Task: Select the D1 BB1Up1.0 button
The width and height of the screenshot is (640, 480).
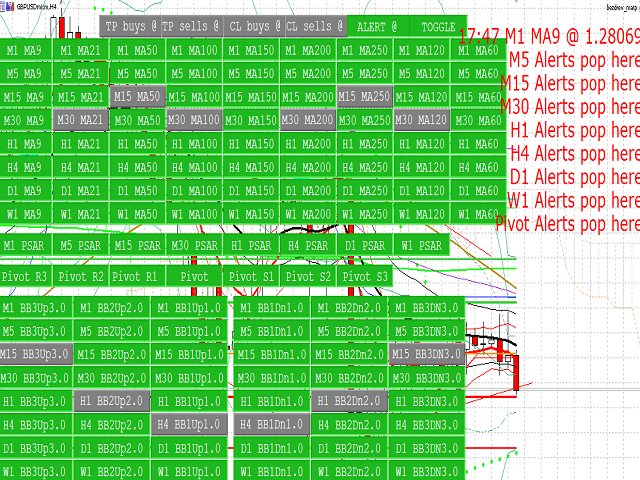Action: (x=189, y=448)
